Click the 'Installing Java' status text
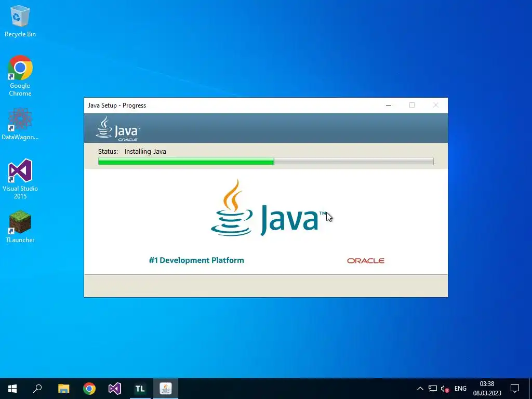Image resolution: width=532 pixels, height=399 pixels. click(145, 151)
